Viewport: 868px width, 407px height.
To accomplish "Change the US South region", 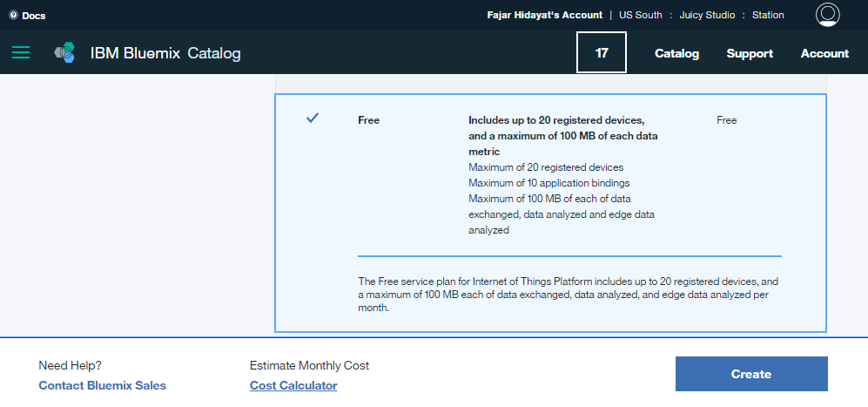I will point(641,15).
